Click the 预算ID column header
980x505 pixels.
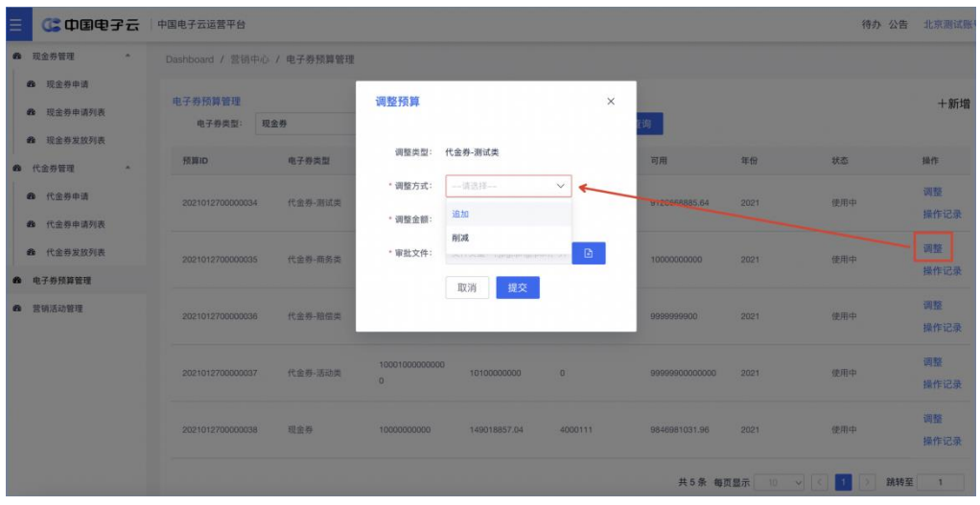click(x=195, y=160)
